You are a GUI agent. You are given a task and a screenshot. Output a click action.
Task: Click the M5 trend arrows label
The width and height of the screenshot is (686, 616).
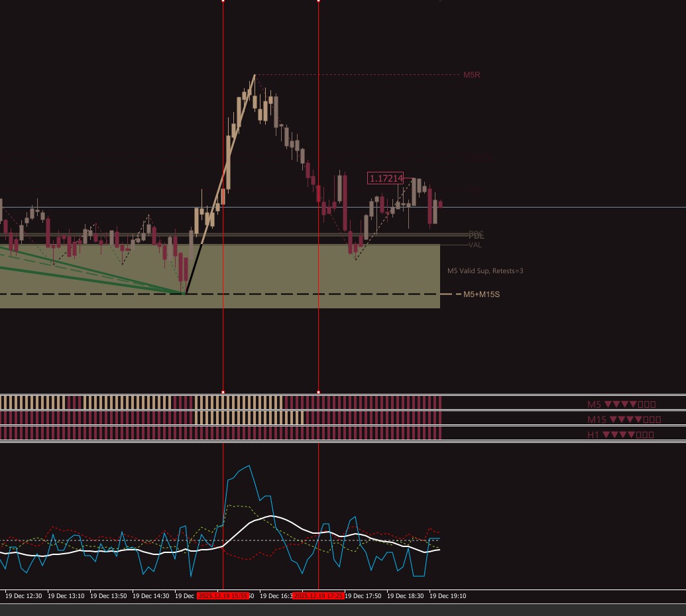pyautogui.click(x=621, y=404)
